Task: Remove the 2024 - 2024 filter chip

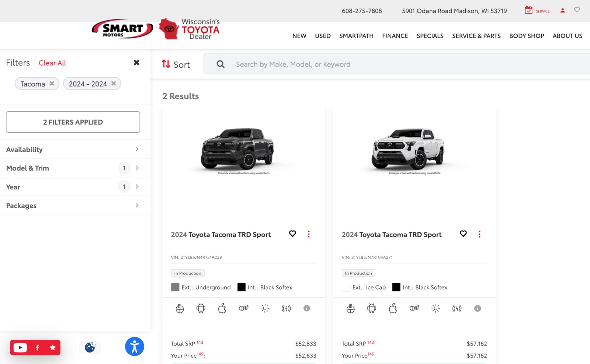Action: (x=114, y=84)
